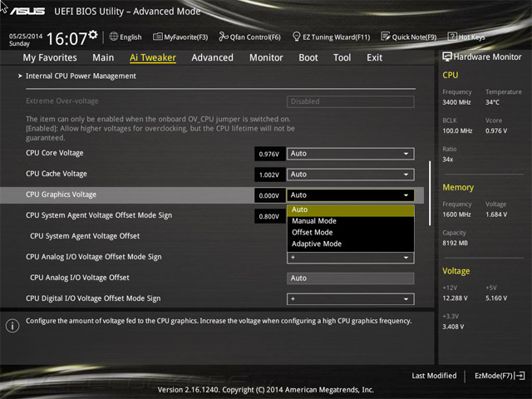Collapse CPU Graphics Voltage dropdown

pos(351,195)
